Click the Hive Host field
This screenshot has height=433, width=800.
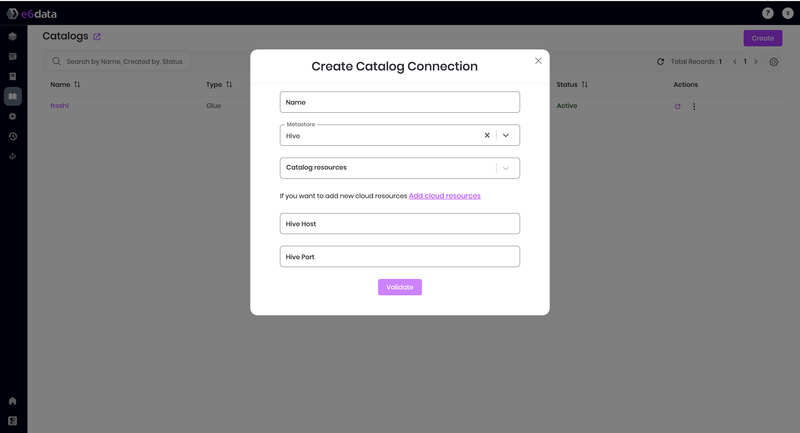pos(399,224)
